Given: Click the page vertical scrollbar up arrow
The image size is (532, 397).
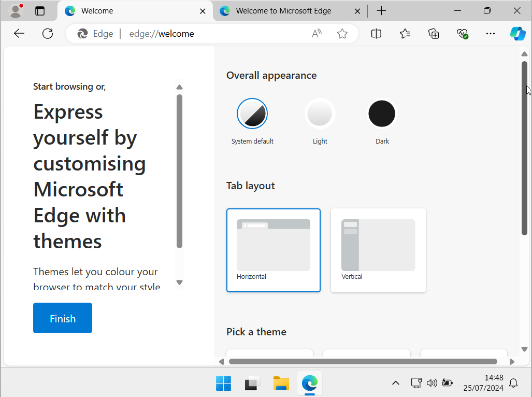Looking at the screenshot, I should pyautogui.click(x=524, y=54).
